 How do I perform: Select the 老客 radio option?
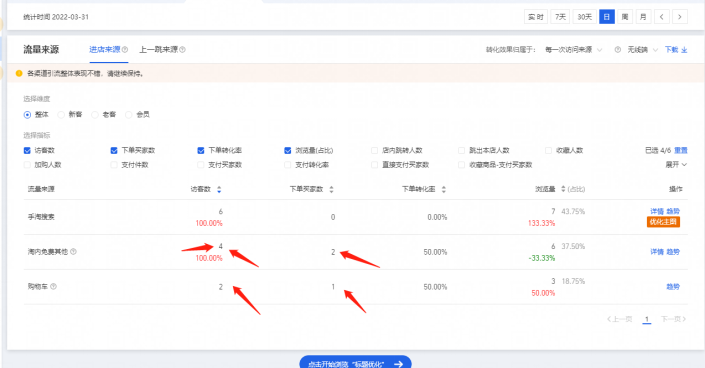(x=95, y=115)
